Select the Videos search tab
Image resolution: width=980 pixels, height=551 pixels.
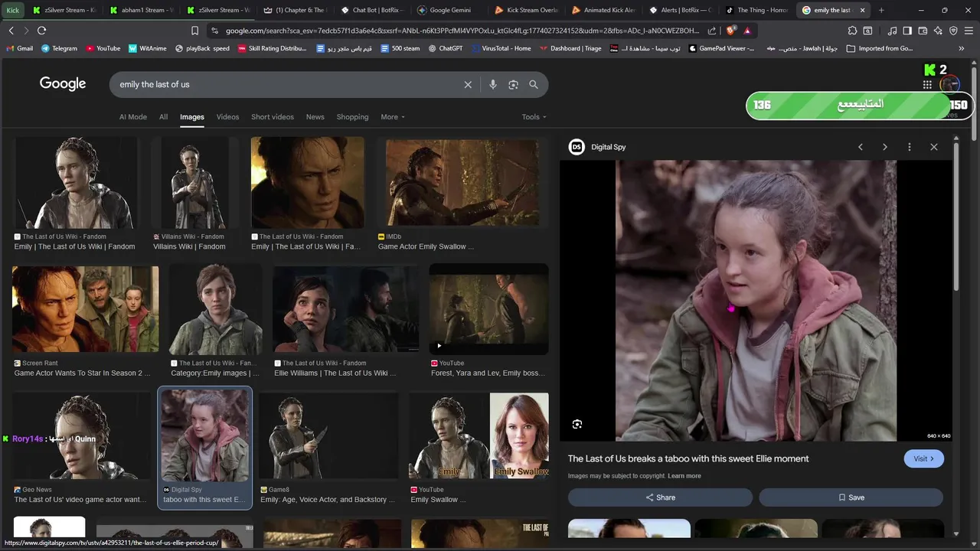point(227,117)
